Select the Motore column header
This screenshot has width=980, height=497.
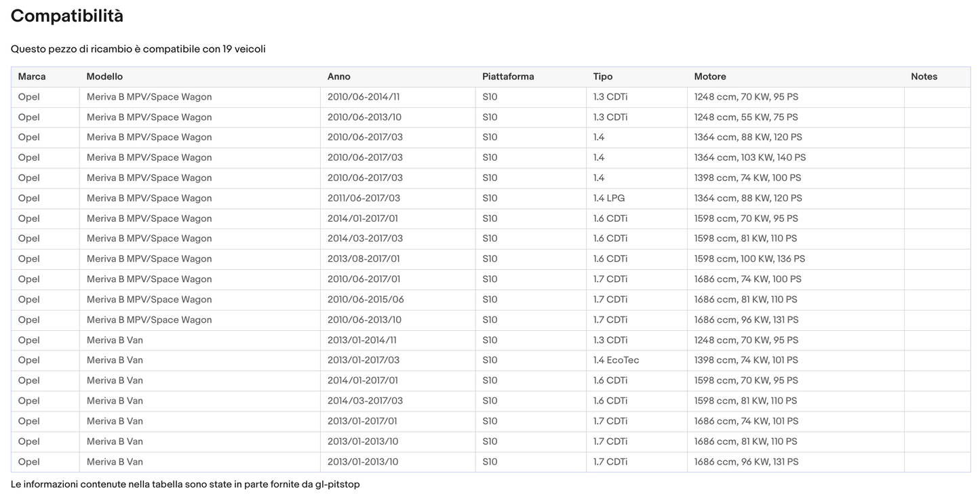point(709,77)
